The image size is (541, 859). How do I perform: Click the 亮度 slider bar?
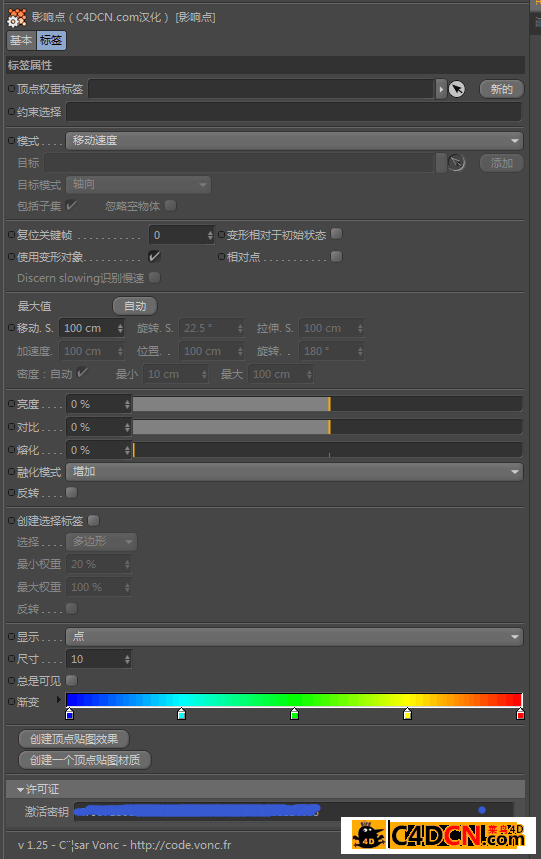(x=327, y=404)
